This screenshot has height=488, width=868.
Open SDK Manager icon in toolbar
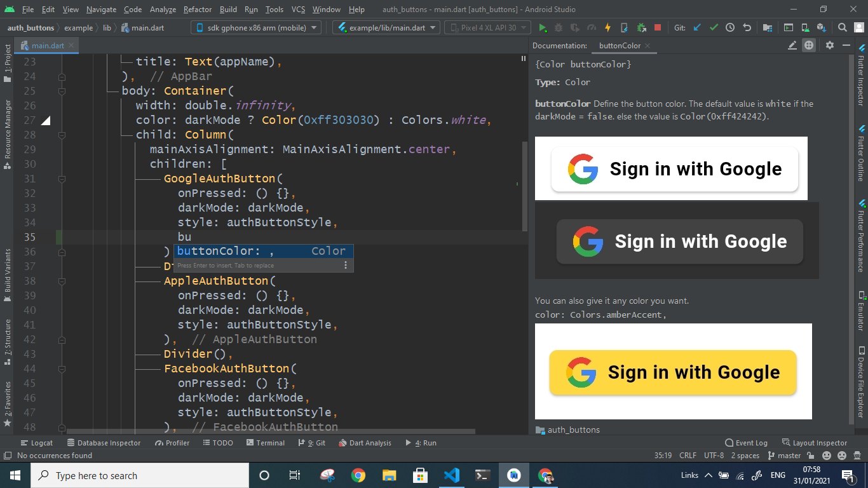tap(822, 28)
